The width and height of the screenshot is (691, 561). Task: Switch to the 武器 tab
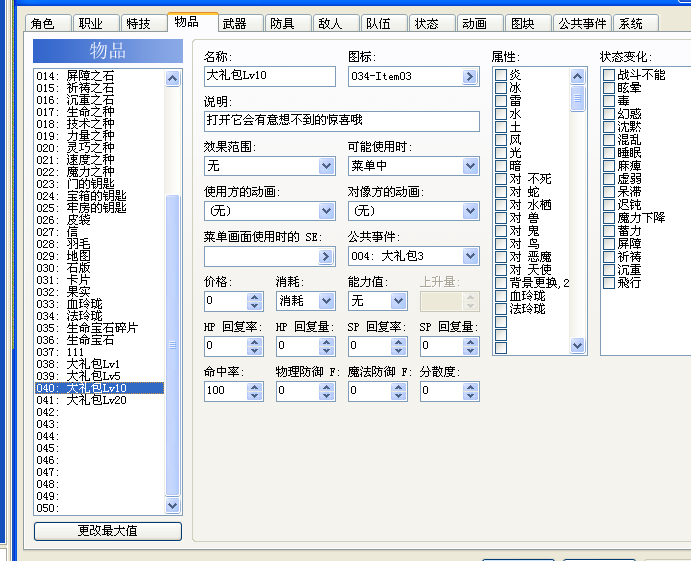pos(240,23)
